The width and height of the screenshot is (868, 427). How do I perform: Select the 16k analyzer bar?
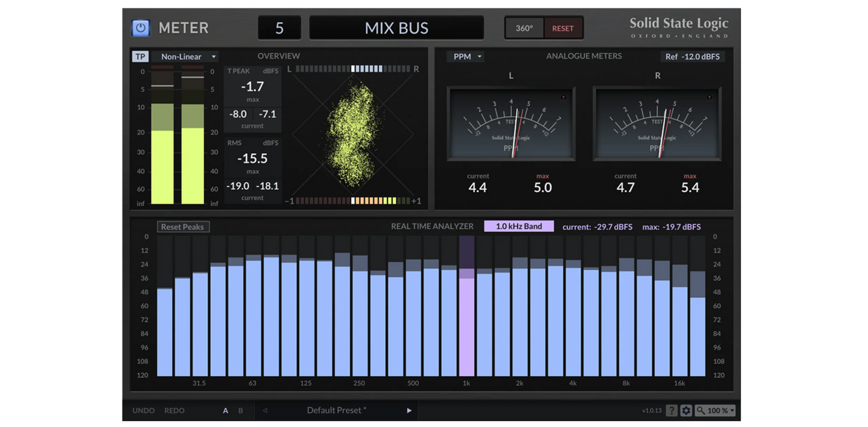680,306
